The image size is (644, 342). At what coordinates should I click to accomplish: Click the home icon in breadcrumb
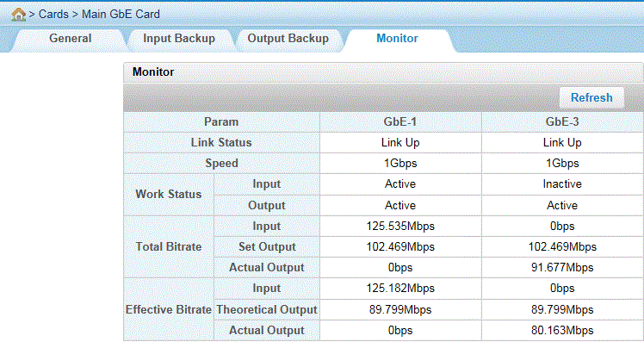point(18,15)
